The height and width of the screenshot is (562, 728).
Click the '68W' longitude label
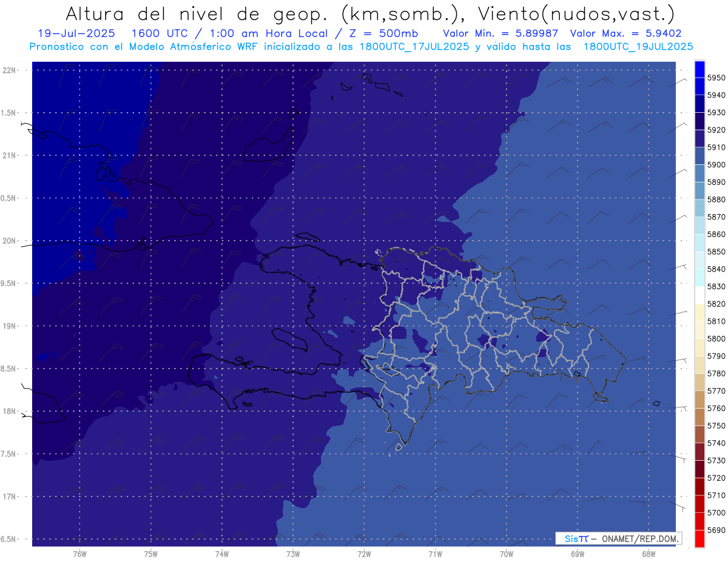[x=649, y=554]
